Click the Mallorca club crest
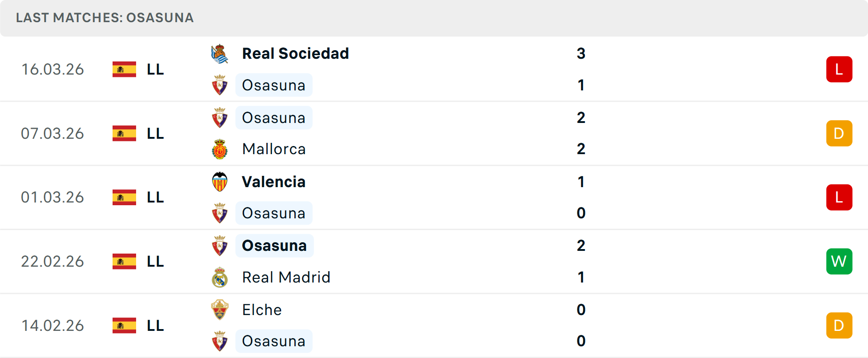Screen dimensions: 868x358 [220, 149]
